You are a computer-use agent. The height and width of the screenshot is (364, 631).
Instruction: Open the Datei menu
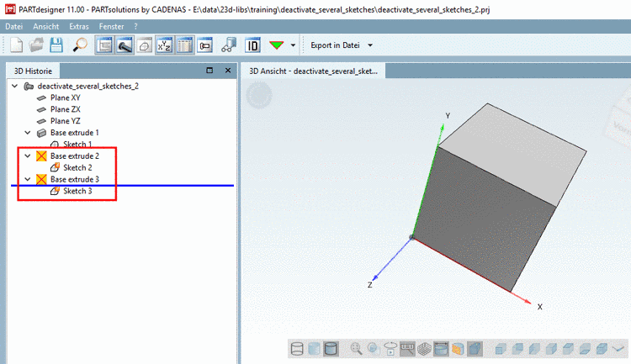tap(14, 27)
